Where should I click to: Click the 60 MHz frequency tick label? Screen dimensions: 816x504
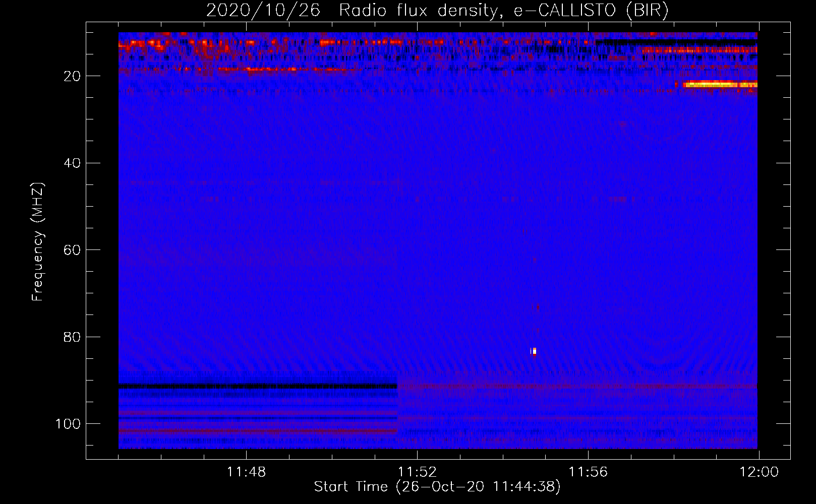click(x=73, y=250)
